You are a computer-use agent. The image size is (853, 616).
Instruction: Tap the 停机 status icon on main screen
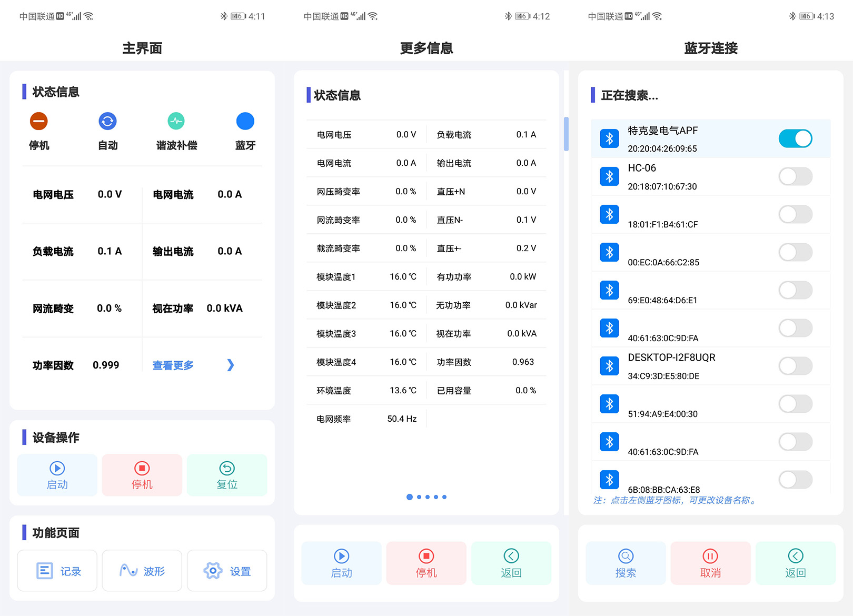point(38,122)
